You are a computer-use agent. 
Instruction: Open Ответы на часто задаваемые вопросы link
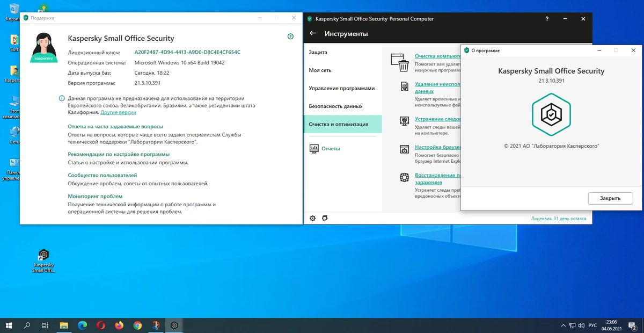pyautogui.click(x=115, y=127)
